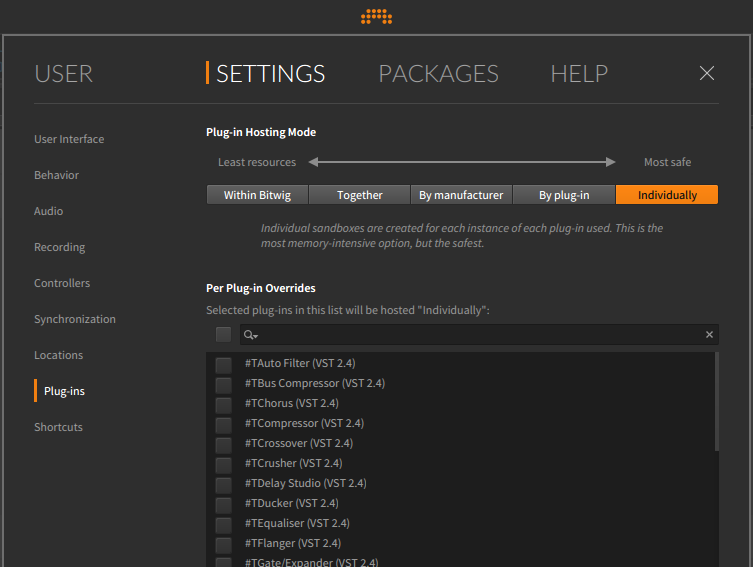The width and height of the screenshot is (753, 567).
Task: Click the Per Plug-in Overrides heading
Action: coord(261,288)
